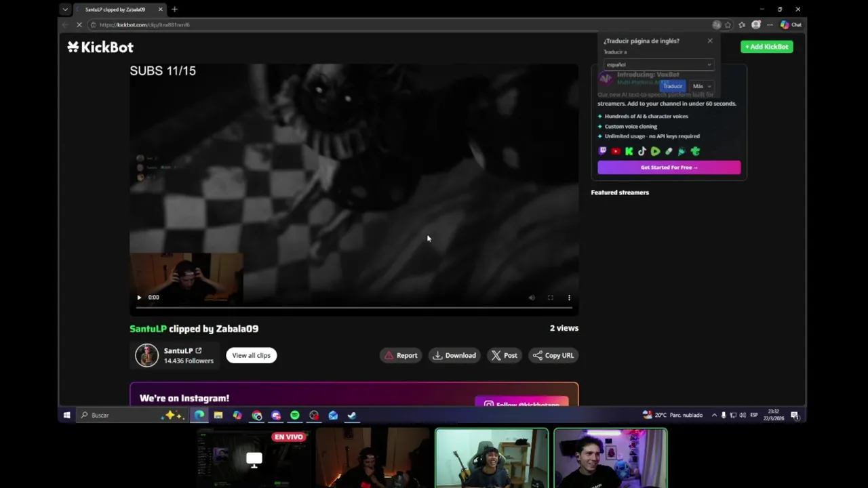
Task: Open Steam from the taskbar
Action: tap(352, 415)
